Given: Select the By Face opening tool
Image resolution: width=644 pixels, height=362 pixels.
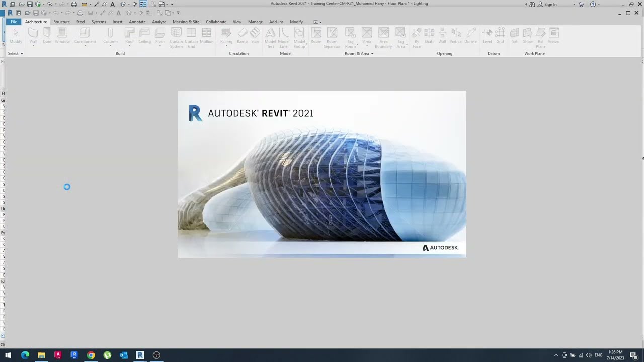Looking at the screenshot, I should [x=417, y=38].
